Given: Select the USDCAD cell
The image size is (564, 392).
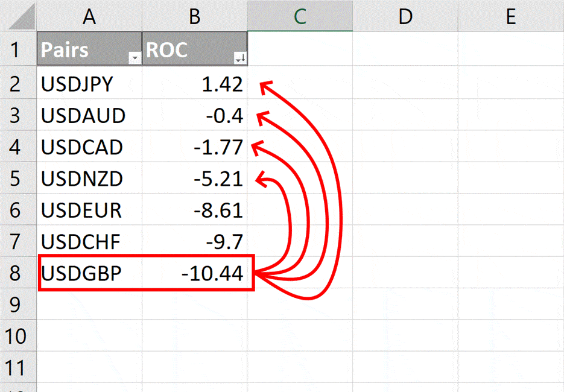Looking at the screenshot, I should click(89, 146).
